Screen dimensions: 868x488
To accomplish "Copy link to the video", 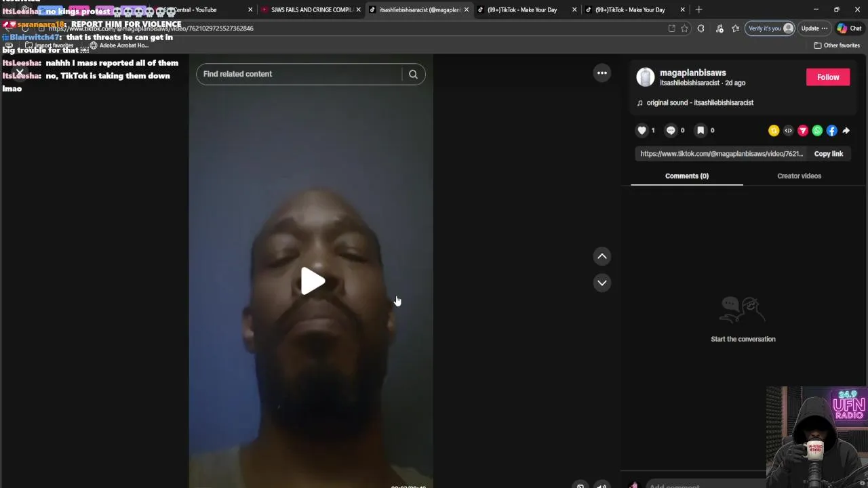I will [x=828, y=154].
